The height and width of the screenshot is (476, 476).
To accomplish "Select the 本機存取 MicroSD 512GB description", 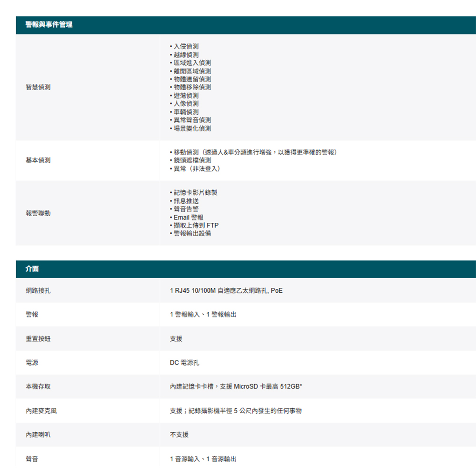I will click(x=236, y=387).
